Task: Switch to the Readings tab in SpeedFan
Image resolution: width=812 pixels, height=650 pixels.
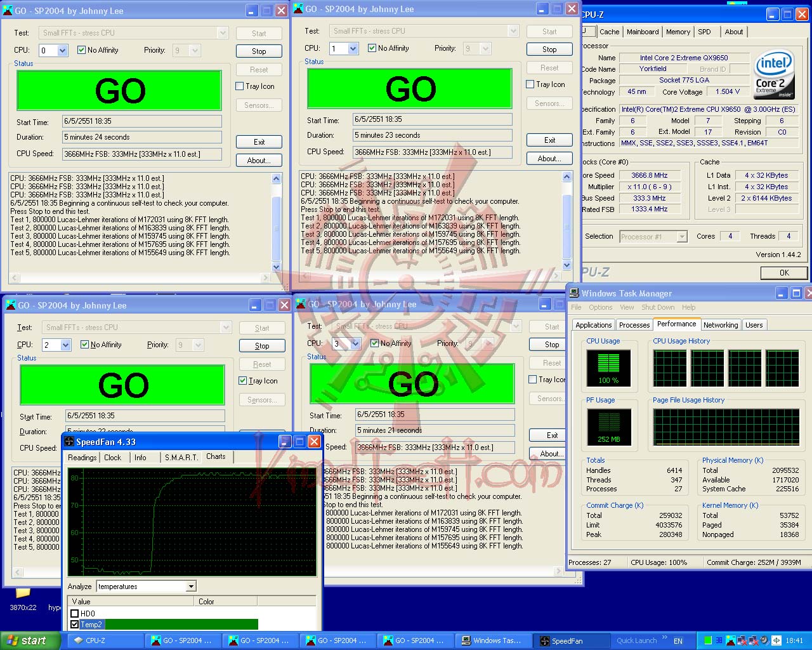Action: coord(82,458)
